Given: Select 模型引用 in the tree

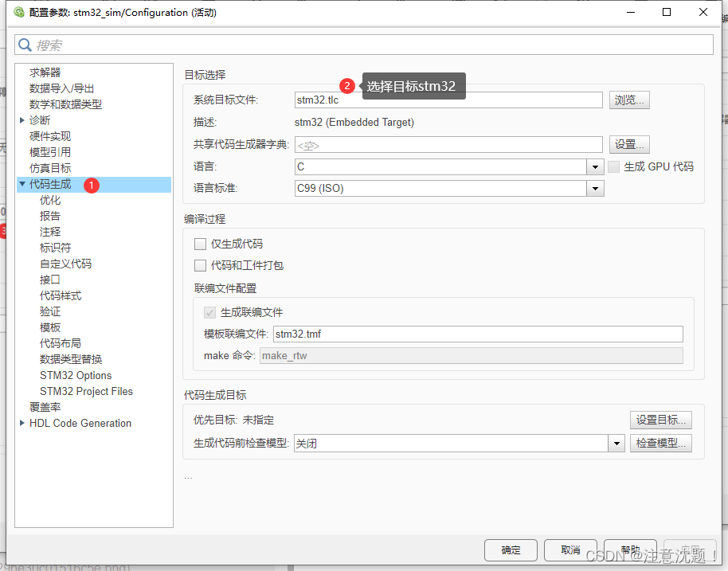Looking at the screenshot, I should click(50, 152).
